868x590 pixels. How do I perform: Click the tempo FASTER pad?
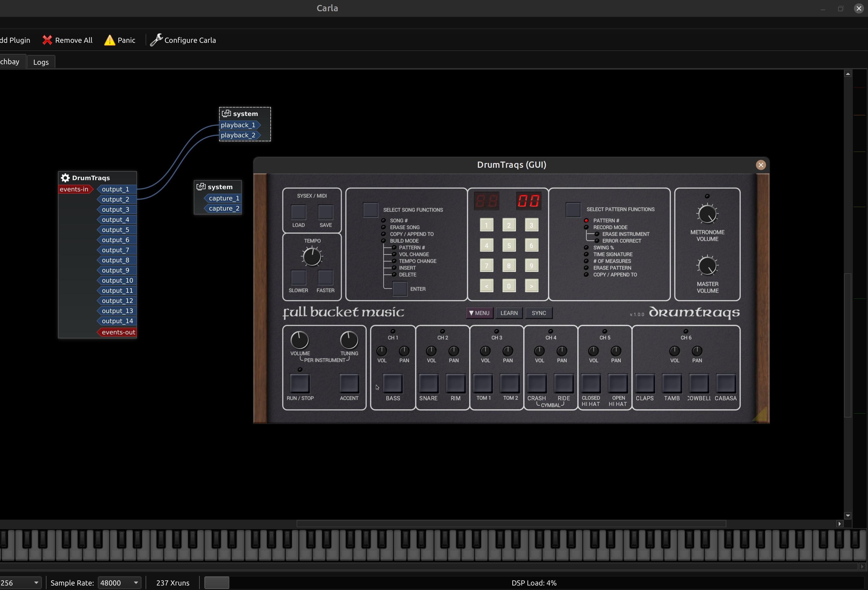coord(325,278)
